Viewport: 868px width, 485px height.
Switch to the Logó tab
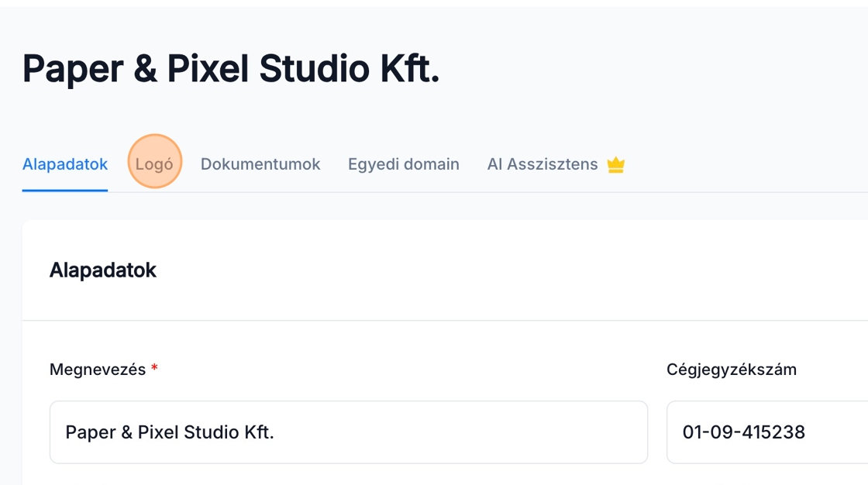[154, 164]
